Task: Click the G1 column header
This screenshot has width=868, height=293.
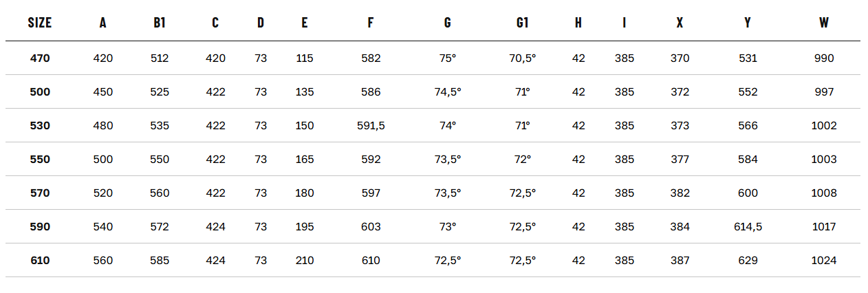Action: tap(522, 23)
